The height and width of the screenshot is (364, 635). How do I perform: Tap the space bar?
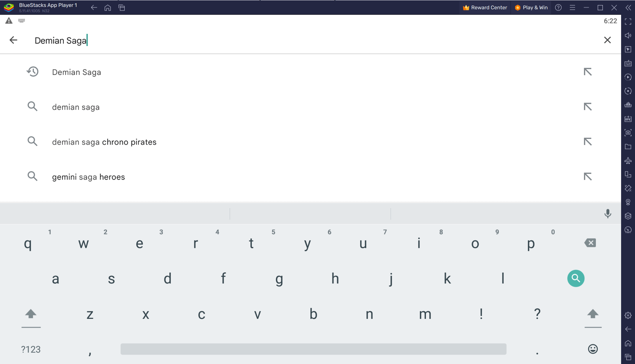tap(313, 349)
